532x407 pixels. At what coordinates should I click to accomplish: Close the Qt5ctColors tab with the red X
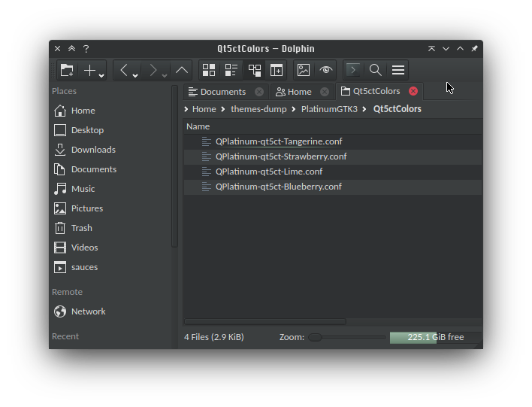[413, 91]
